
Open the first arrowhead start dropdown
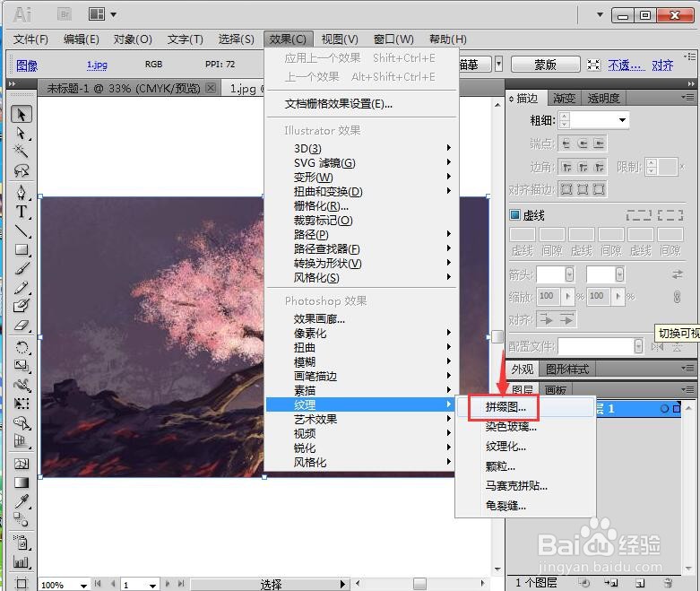click(570, 274)
